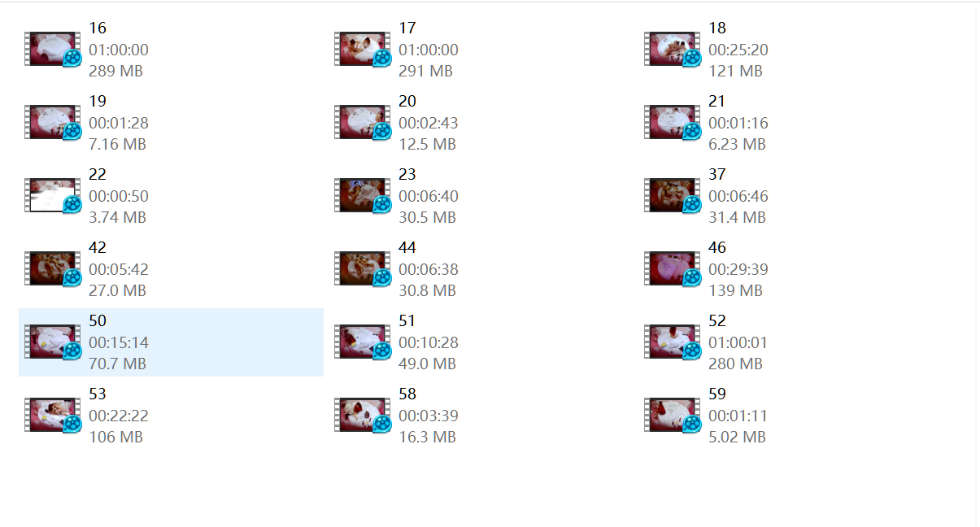Click the file 22 video icon
This screenshot has height=527, width=980.
tap(54, 196)
